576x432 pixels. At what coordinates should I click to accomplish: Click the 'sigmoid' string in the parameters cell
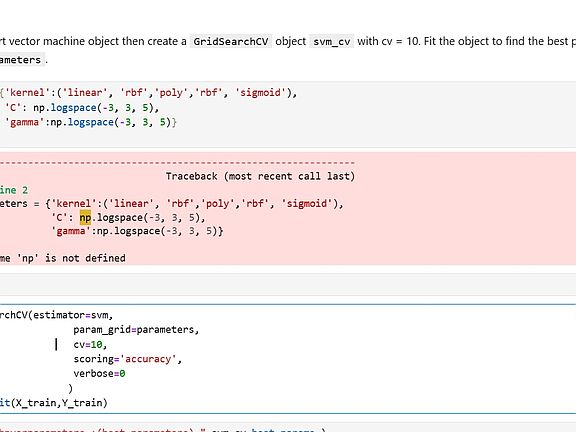(x=260, y=93)
